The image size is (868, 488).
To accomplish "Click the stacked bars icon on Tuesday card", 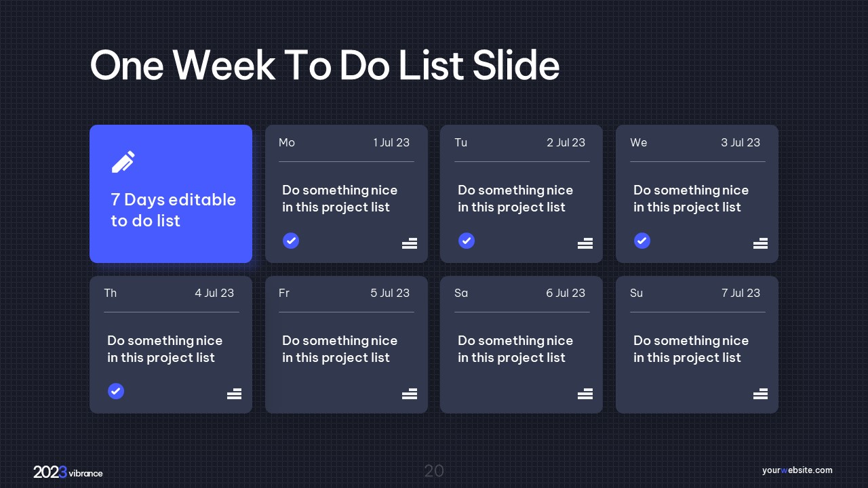I will 585,243.
